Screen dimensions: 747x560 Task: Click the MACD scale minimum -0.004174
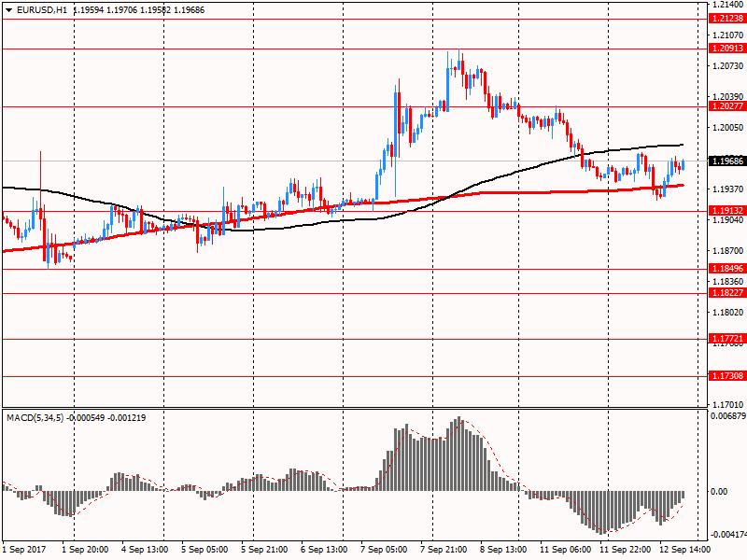tap(728, 534)
